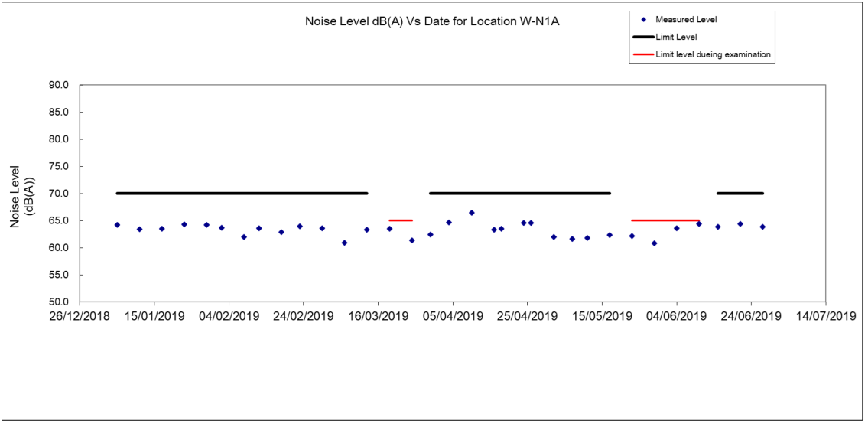The image size is (868, 424).
Task: Click the 'Limit Level' legend text
Action: pos(676,37)
